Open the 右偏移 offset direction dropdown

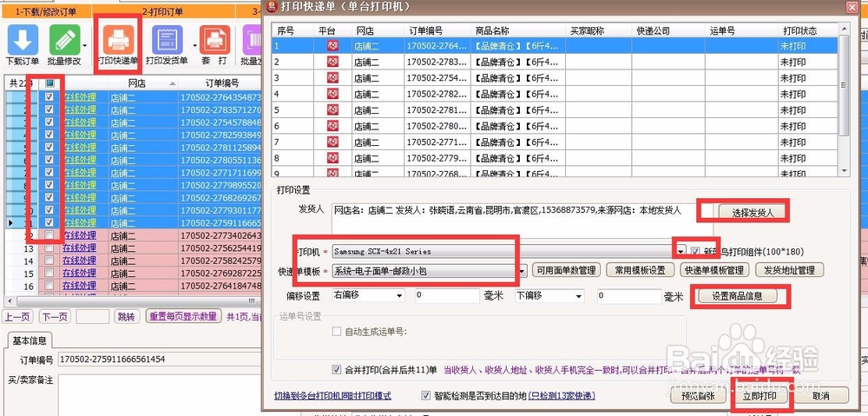pyautogui.click(x=399, y=296)
